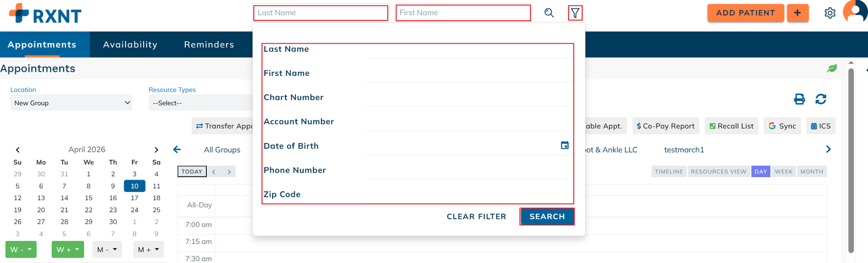Click the CLEAR FILTER button
The height and width of the screenshot is (263, 868).
click(x=476, y=216)
